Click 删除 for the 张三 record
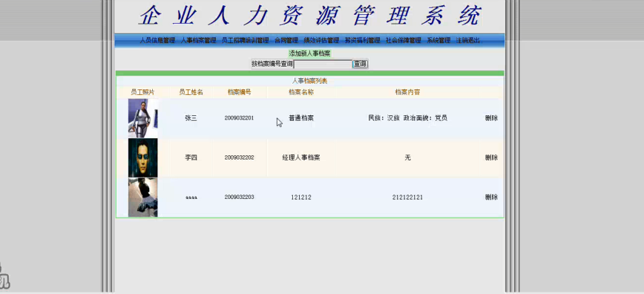Screen dimensions: 644x294 491,118
